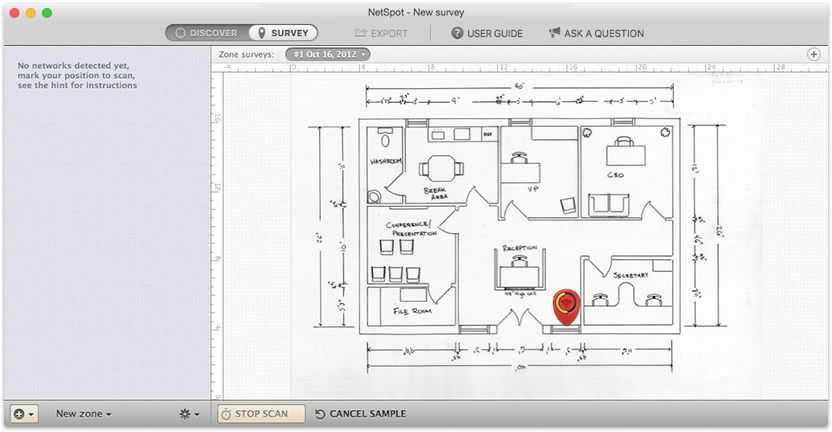
Task: Click the Export icon in toolbar
Action: point(361,33)
